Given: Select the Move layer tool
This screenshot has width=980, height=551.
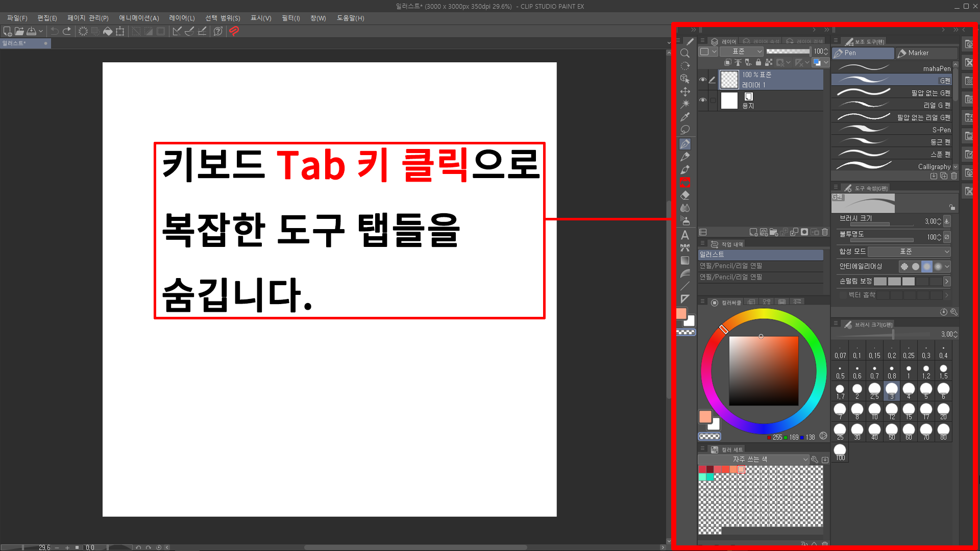Looking at the screenshot, I should (685, 92).
